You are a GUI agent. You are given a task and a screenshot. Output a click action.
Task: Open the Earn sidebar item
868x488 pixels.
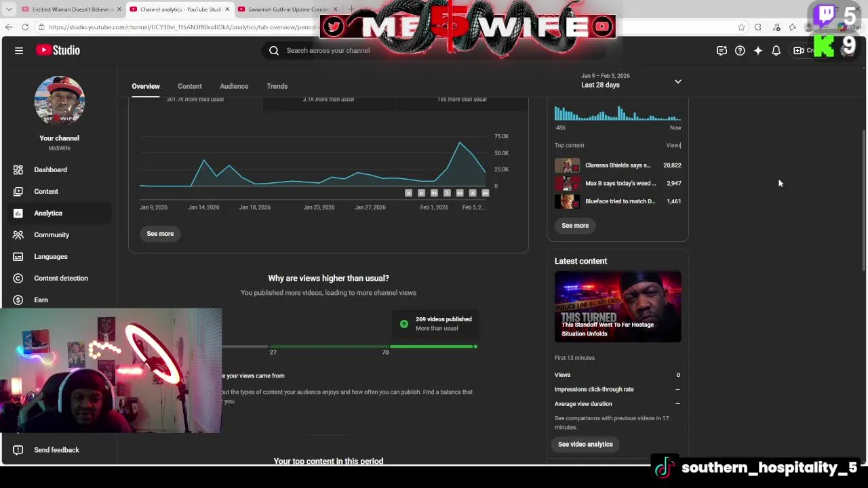pos(58,300)
